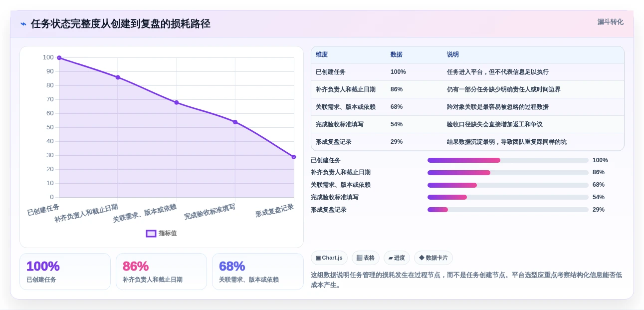The image size is (644, 310).
Task: Click the Chart.js tag chip
Action: tap(329, 258)
